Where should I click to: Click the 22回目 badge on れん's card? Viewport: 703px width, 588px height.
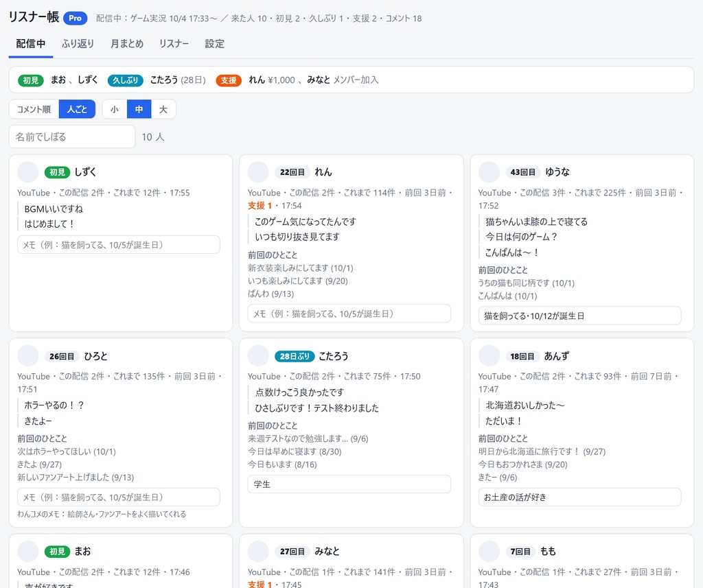click(x=292, y=172)
